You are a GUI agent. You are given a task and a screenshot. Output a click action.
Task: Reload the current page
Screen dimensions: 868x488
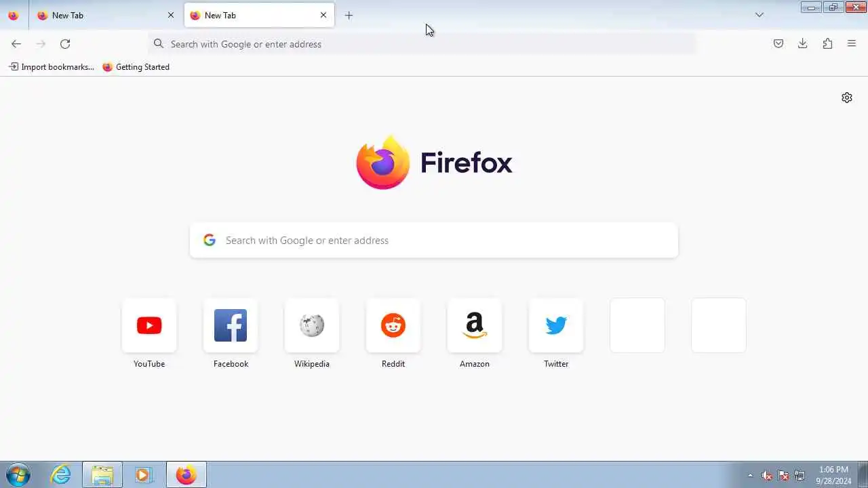coord(65,44)
